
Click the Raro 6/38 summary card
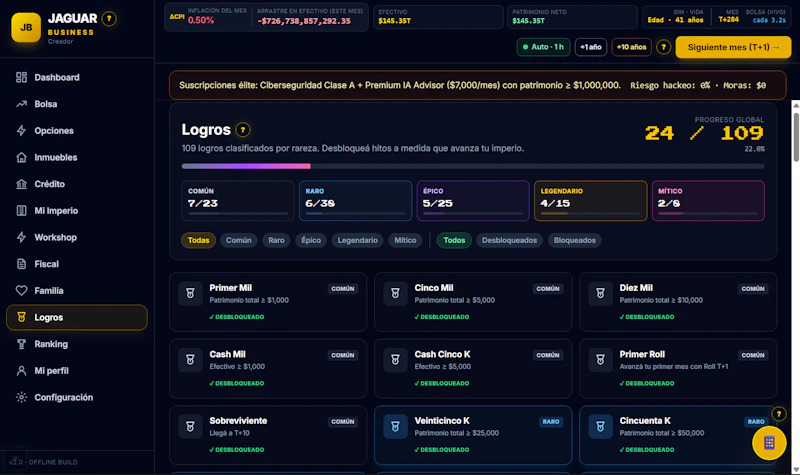(356, 201)
